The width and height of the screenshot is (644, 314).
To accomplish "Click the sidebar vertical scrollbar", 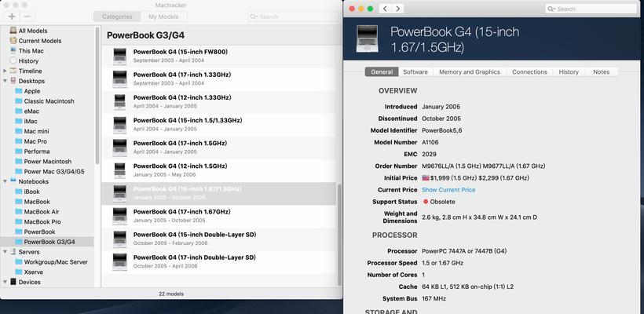I will [x=97, y=95].
